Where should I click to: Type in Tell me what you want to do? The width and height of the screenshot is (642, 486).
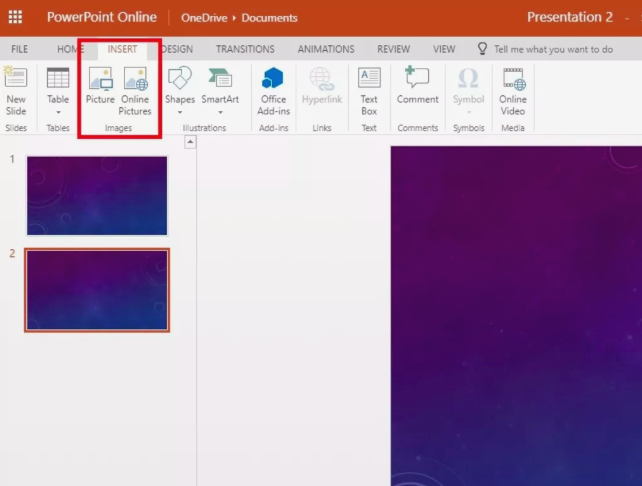coord(553,49)
